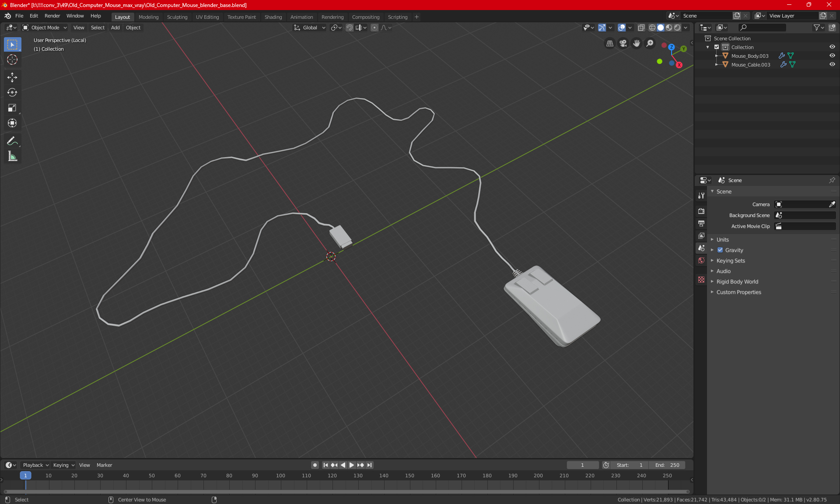Select the Move tool

tap(12, 77)
